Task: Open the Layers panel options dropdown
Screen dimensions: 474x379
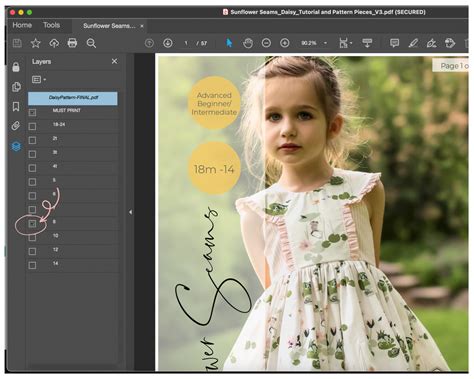Action: [39, 79]
